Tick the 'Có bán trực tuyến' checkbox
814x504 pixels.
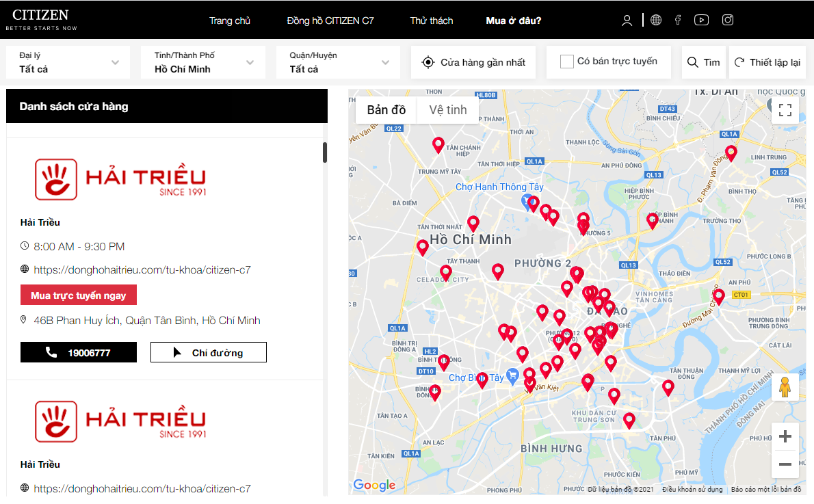[x=567, y=62]
